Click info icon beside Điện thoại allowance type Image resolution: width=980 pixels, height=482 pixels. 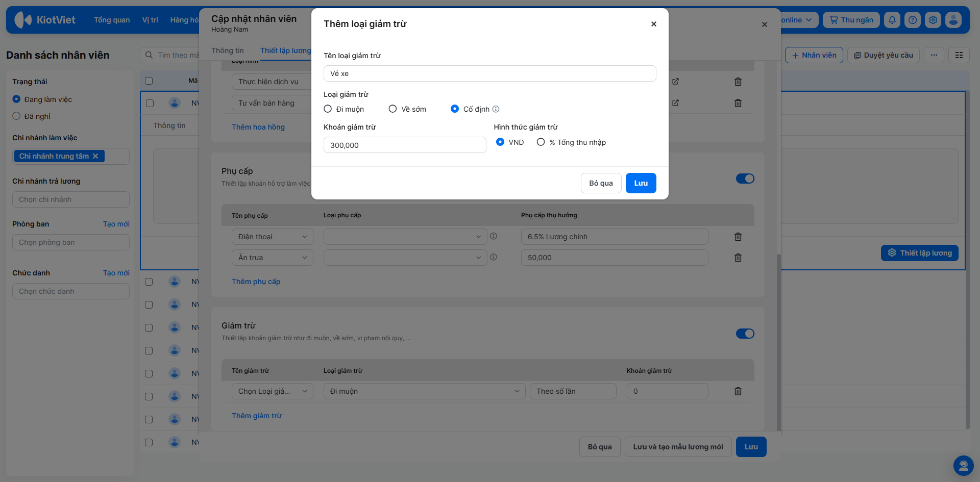click(494, 236)
